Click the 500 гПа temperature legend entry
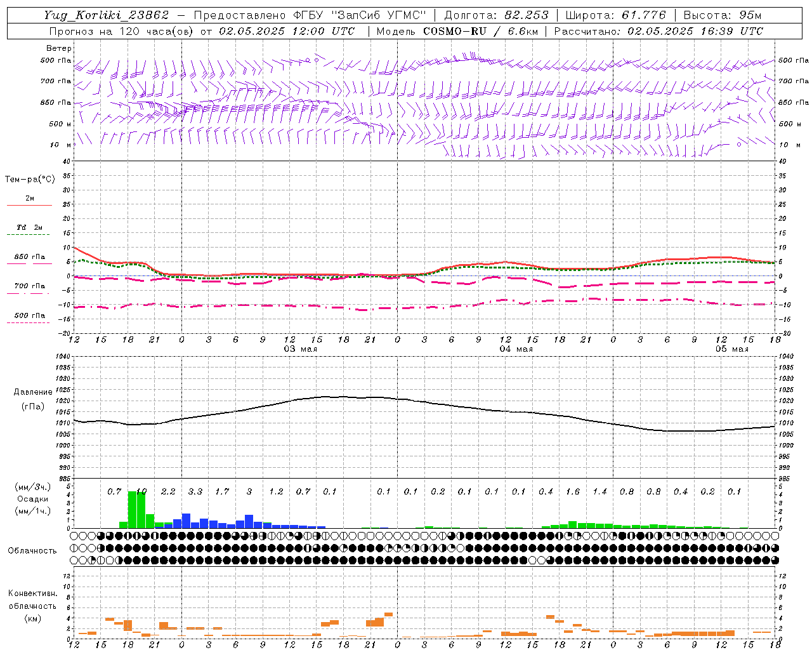Image resolution: width=812 pixels, height=650 pixels. [x=30, y=315]
